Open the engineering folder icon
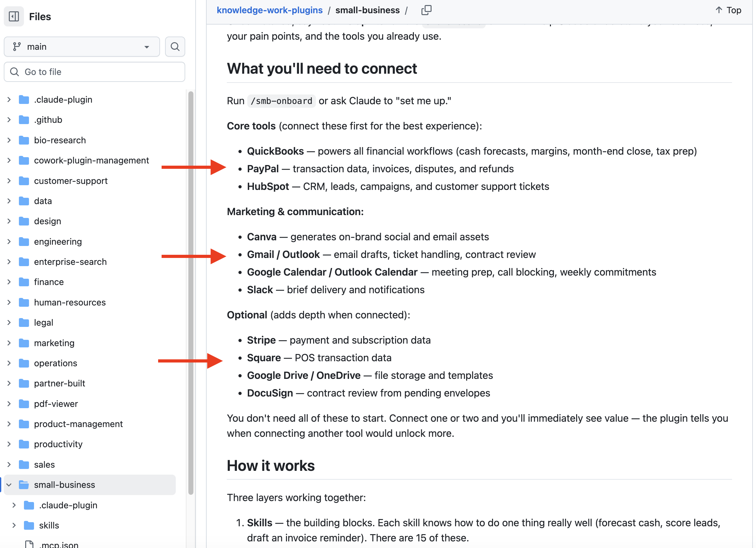 24,242
